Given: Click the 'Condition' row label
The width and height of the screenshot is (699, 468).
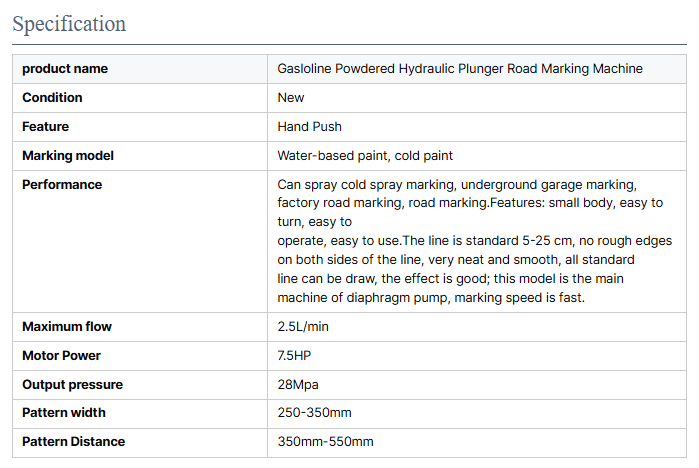Looking at the screenshot, I should (52, 98).
